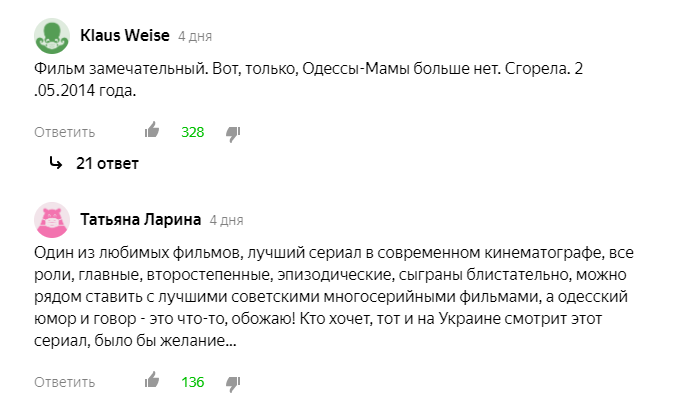Open Татьяна Ларина's pink avatar
Viewport: 692px width, 396px height.
click(52, 220)
